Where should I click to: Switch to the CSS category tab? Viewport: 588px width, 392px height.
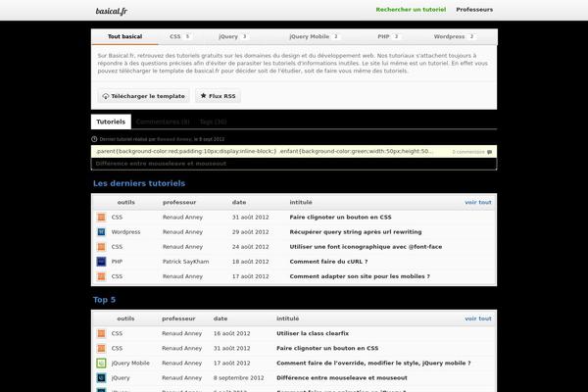point(180,36)
